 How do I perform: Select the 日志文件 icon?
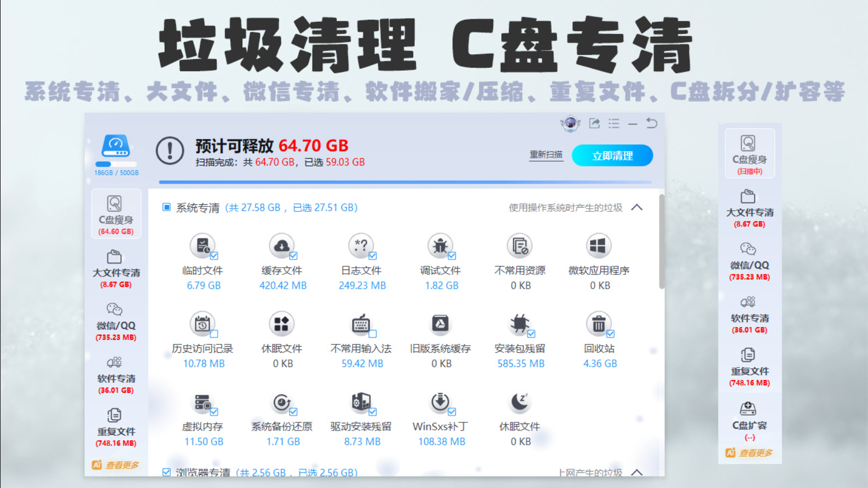(361, 246)
